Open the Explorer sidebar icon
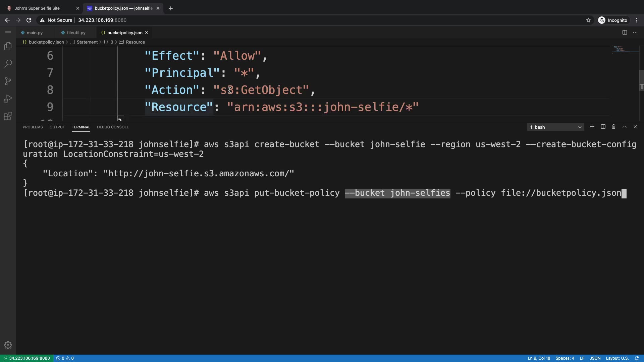This screenshot has height=362, width=644. [x=8, y=46]
